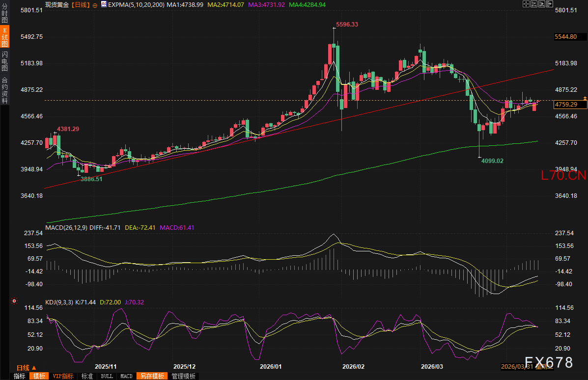Click the crosshair cursor icon at top right
The image size is (588, 380).
[526, 4]
